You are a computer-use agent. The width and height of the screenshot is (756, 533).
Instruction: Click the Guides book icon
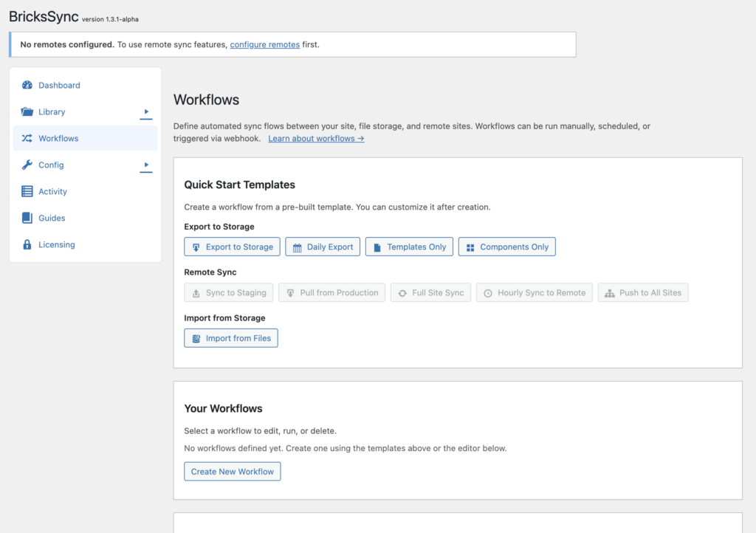click(27, 219)
